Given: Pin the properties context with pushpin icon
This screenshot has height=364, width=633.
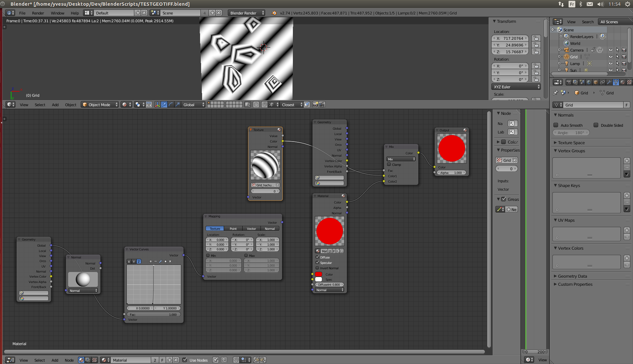Looking at the screenshot, I should pyautogui.click(x=556, y=93).
